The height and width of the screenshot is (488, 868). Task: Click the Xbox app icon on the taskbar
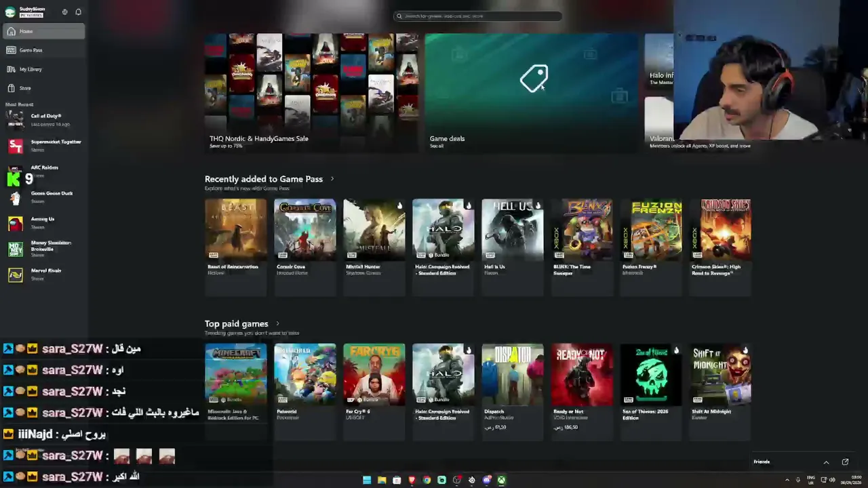[501, 481]
